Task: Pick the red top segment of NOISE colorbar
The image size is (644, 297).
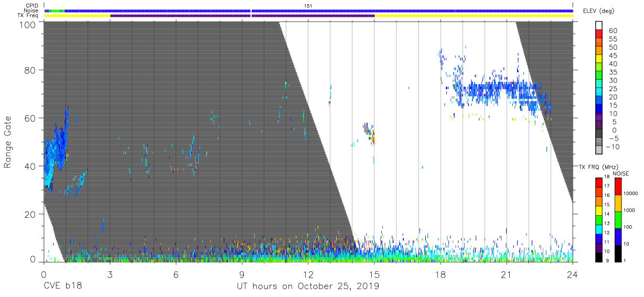Action: (618, 186)
